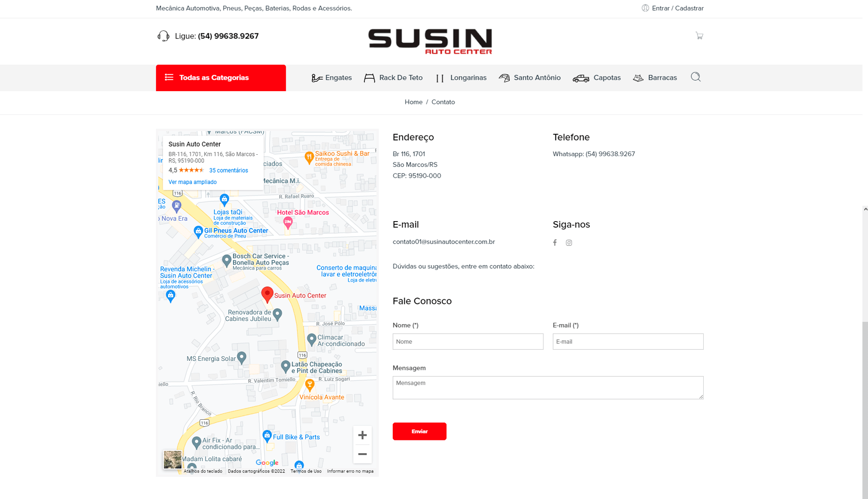Open the Engates category
The width and height of the screenshot is (868, 499).
[x=331, y=78]
